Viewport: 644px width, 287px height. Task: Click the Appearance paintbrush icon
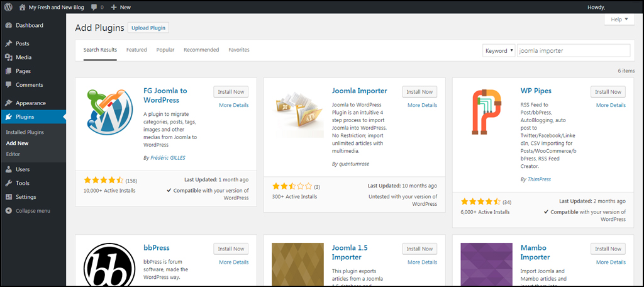[x=9, y=103]
